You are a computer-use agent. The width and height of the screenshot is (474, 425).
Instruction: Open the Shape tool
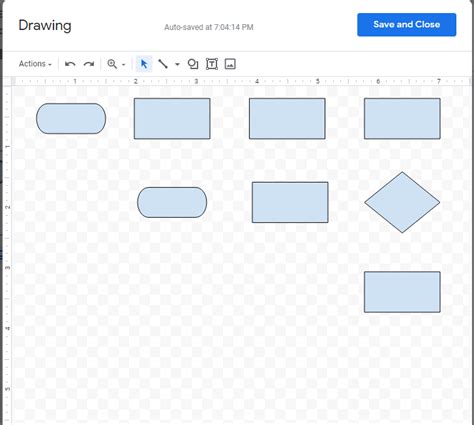pyautogui.click(x=193, y=64)
